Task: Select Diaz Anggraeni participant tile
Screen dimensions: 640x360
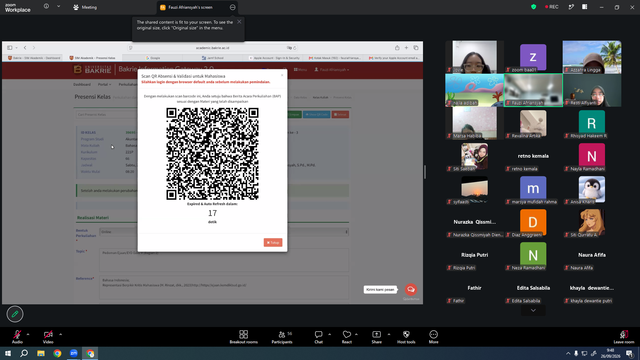Action: (533, 222)
